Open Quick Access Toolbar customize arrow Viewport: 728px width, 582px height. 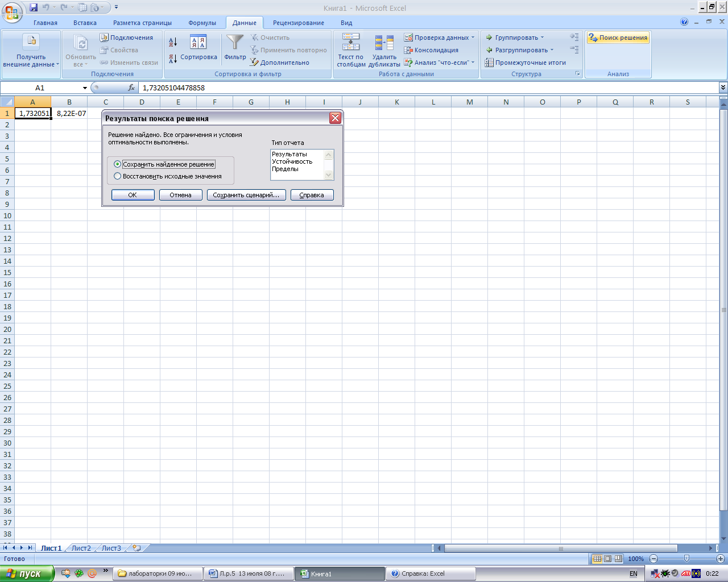click(117, 7)
